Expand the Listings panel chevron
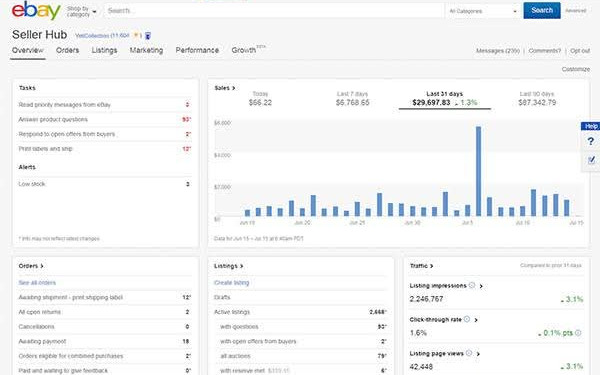600x375 pixels. 241,266
